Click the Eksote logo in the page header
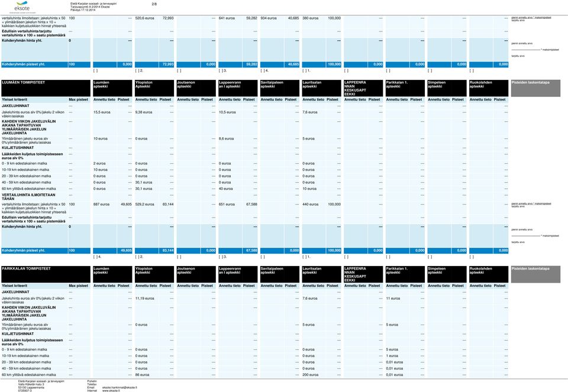 click(x=23, y=7)
